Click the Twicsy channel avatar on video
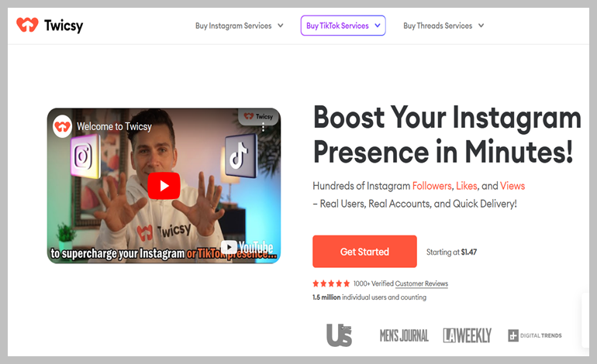Screen dimensions: 597x364 pos(63,126)
